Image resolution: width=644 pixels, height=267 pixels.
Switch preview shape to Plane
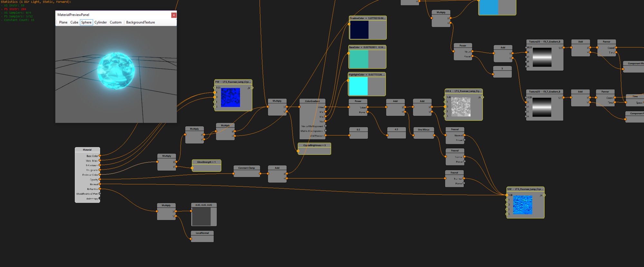coord(63,23)
